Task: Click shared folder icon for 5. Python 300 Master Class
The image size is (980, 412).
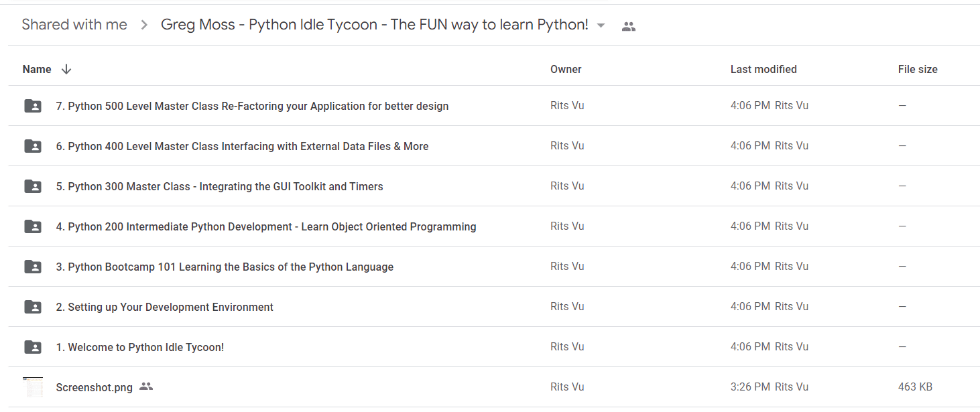Action: 32,186
